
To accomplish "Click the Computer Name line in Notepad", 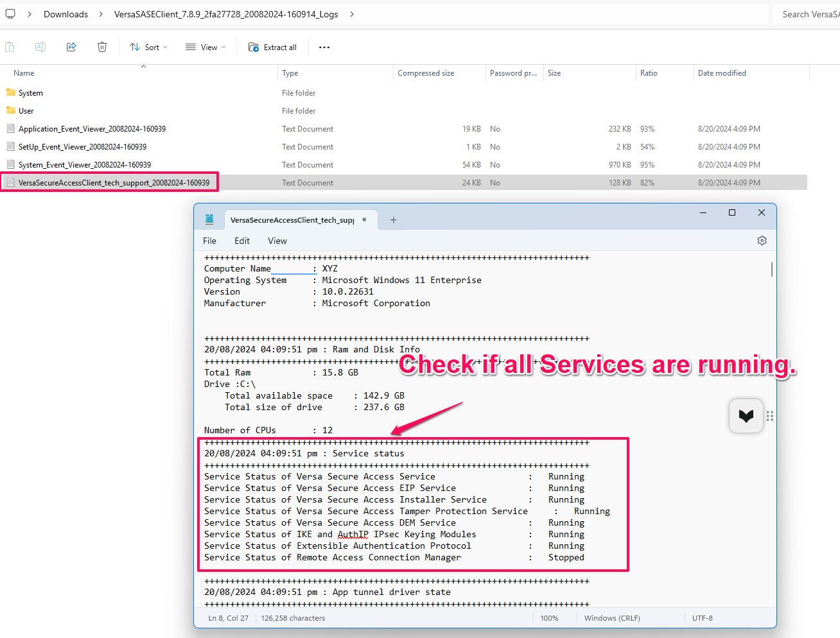I will [x=271, y=269].
